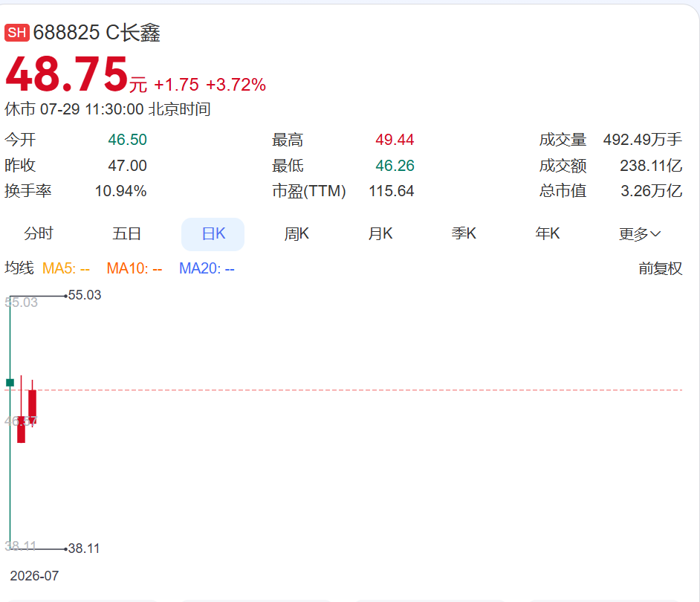Expand the 更多 dropdown menu
Screen dimensions: 700x602
click(x=640, y=234)
